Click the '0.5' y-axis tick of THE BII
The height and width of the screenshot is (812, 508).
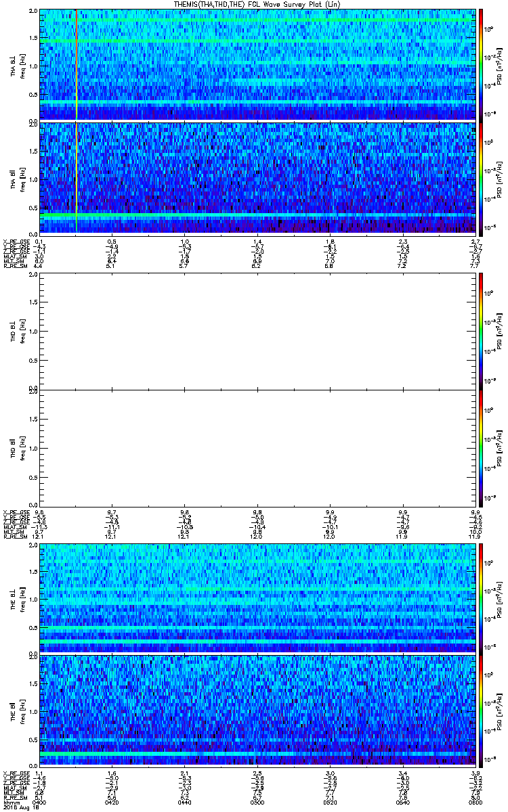click(x=33, y=740)
